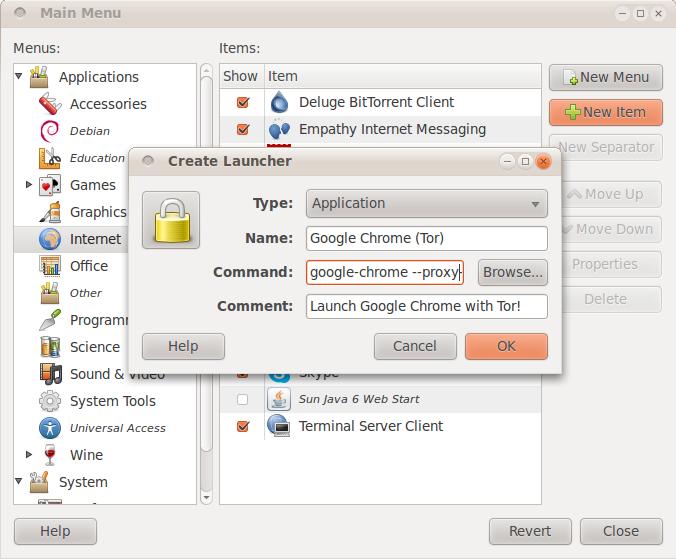Select the Accessories menu icon
The width and height of the screenshot is (676, 559).
[50, 104]
